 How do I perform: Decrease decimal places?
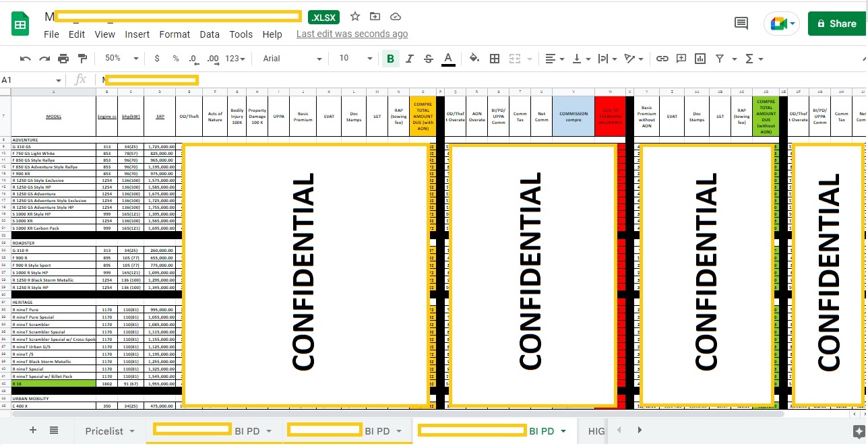pos(194,59)
